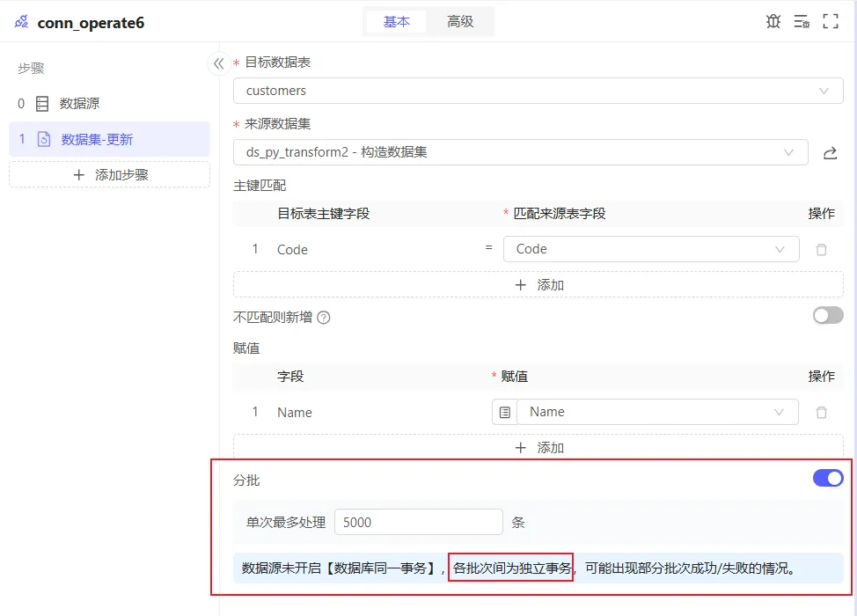The height and width of the screenshot is (616, 857).
Task: Collapse the steps sidebar panel
Action: coord(218,63)
